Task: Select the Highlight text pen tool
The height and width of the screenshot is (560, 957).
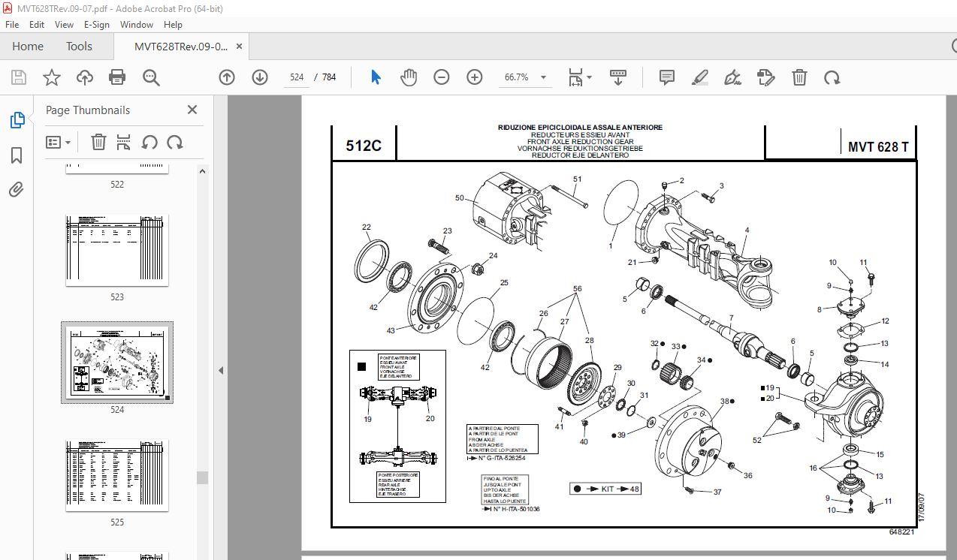Action: (x=700, y=77)
